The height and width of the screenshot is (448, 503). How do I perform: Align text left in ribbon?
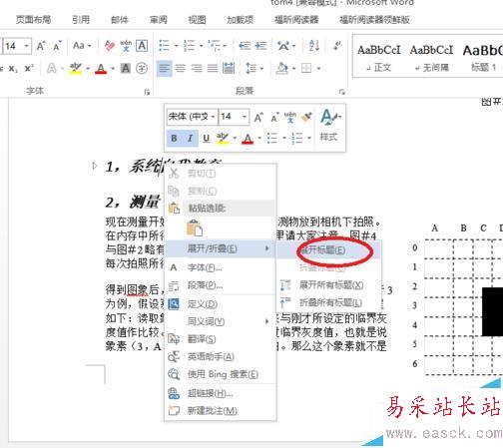[x=164, y=69]
